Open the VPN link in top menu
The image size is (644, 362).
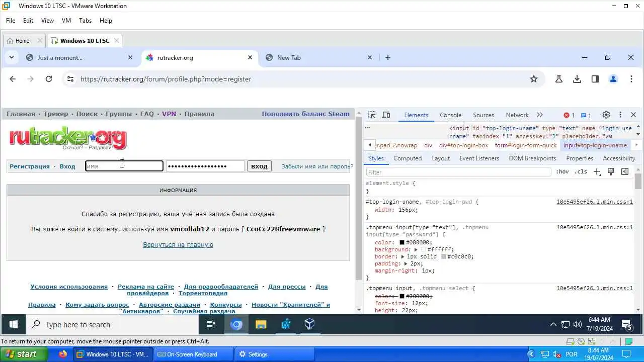(x=169, y=114)
